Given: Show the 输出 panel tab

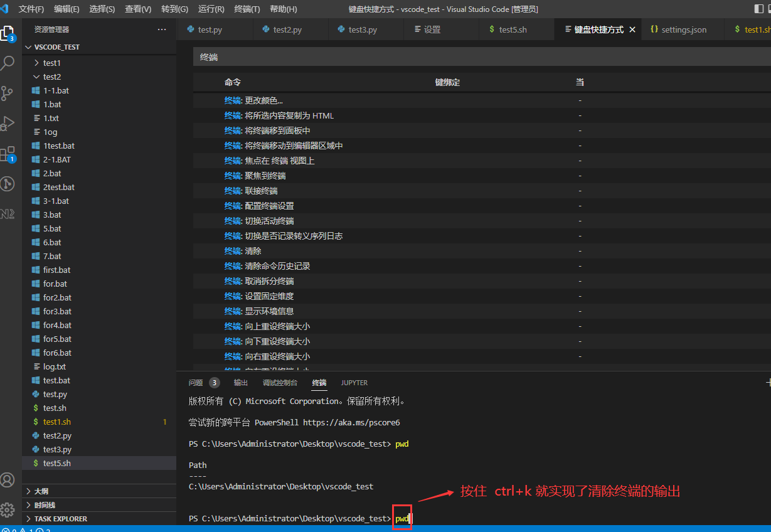Looking at the screenshot, I should pos(241,383).
